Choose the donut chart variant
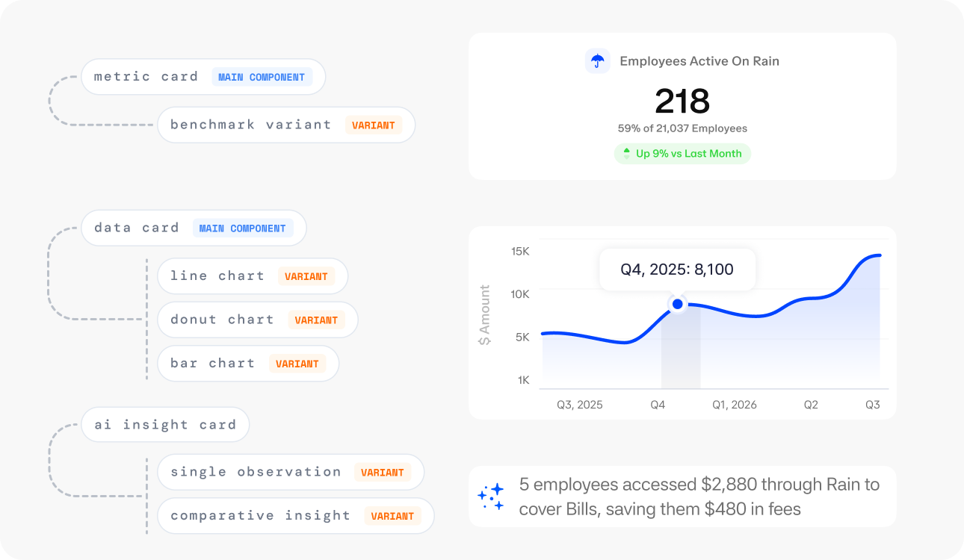Screen dimensions: 964x560 click(258, 320)
